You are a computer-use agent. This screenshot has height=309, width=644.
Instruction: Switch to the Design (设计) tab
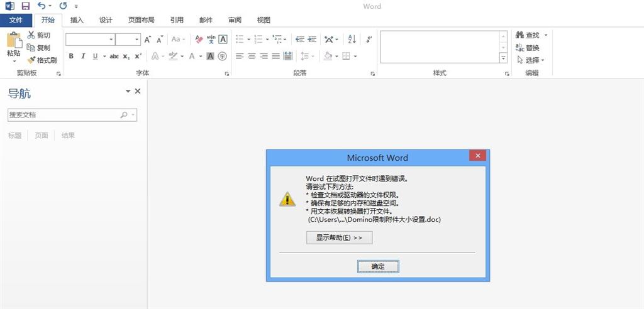pyautogui.click(x=106, y=20)
